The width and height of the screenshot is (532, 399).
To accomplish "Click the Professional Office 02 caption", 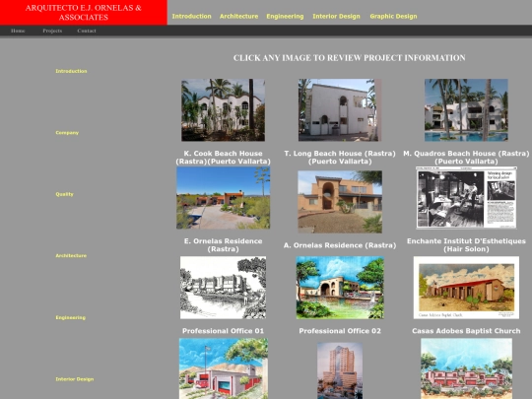I will click(340, 331).
